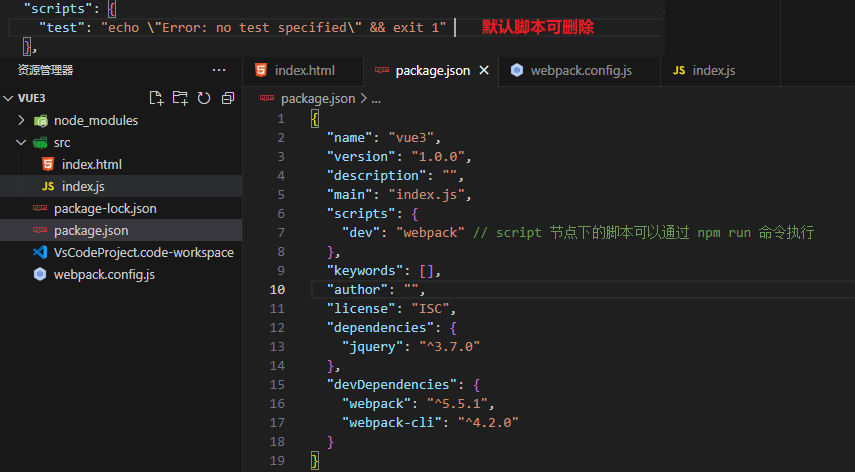Click the "webpack-cli" key on line 17
The image size is (855, 472).
392,422
